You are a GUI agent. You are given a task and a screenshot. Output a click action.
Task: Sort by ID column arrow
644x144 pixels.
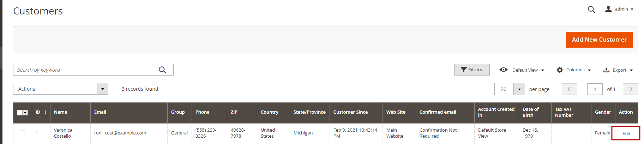coord(45,112)
